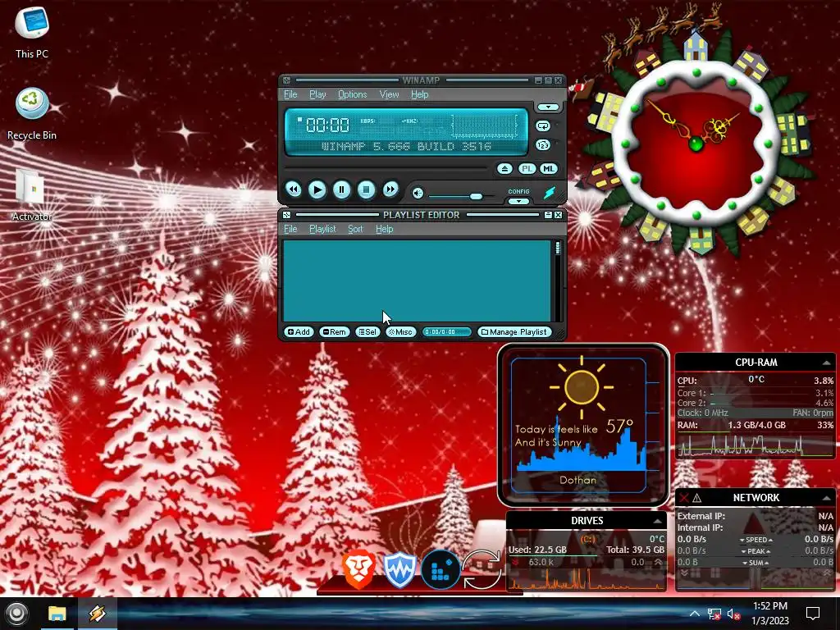
Task: Click the SPEED selector in NETWORK gadget
Action: 756,540
